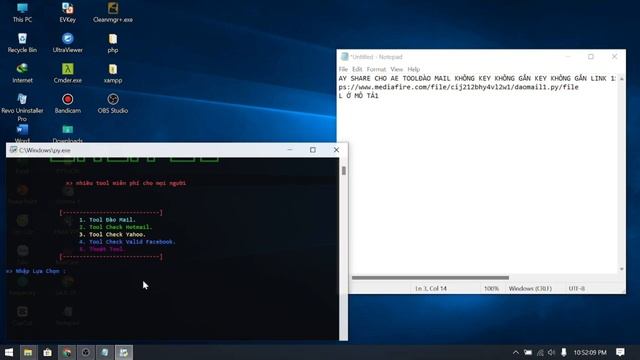This screenshot has height=360, width=640.
Task: Click Notepad's vertical scrollbar down arrow
Action: pos(622,269)
